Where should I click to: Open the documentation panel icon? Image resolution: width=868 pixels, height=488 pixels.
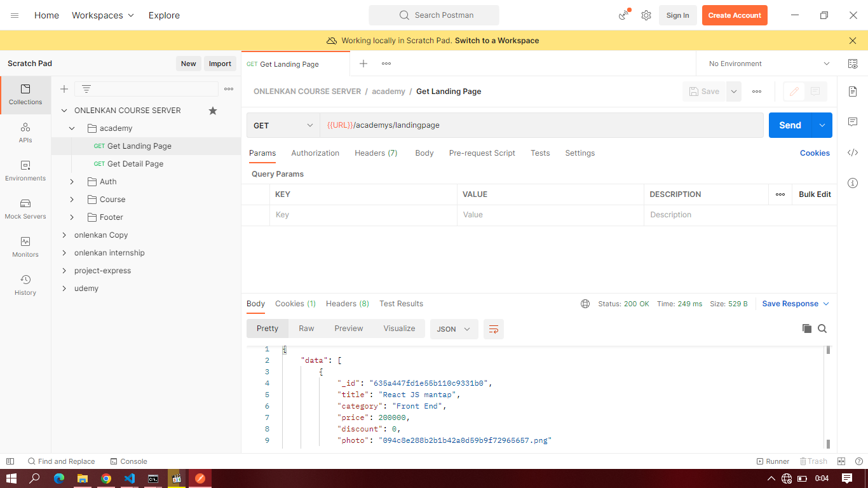click(x=853, y=91)
